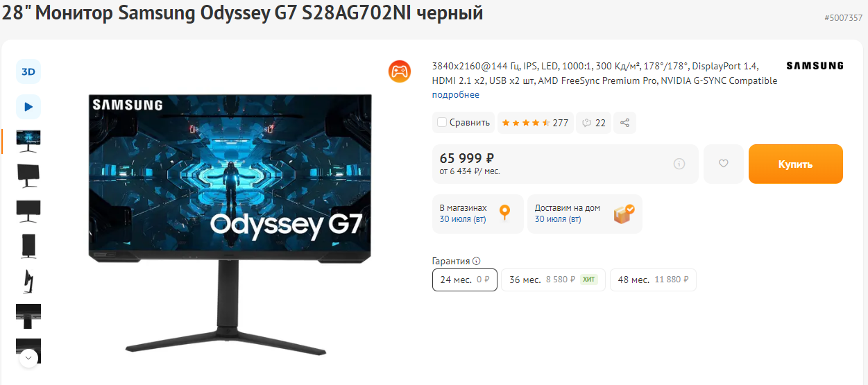Image resolution: width=868 pixels, height=385 pixels.
Task: Open Доставим на дом delivery option
Action: [x=585, y=214]
